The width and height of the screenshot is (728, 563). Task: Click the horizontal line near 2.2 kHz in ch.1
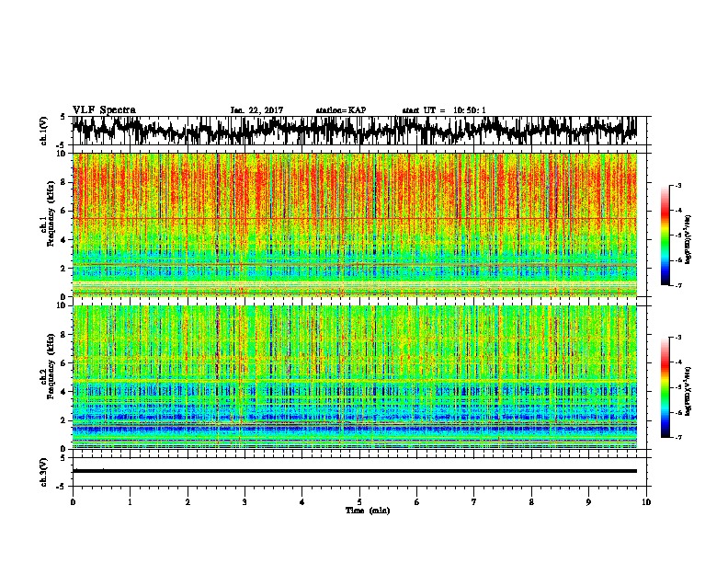pyautogui.click(x=354, y=265)
